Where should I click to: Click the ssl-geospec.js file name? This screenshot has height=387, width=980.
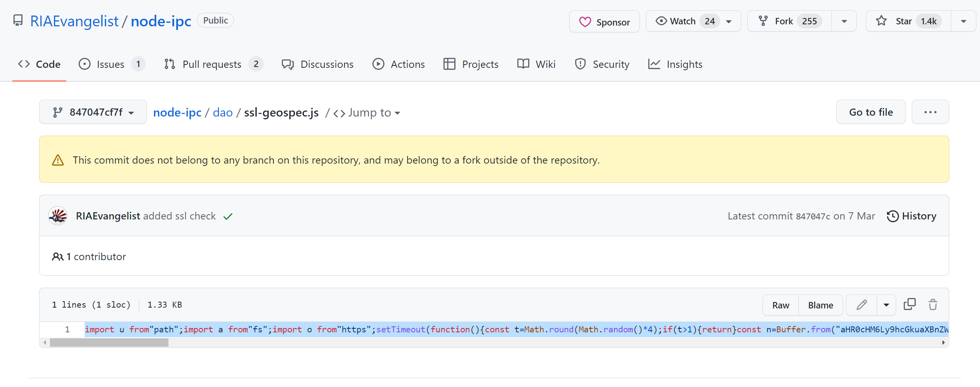click(x=281, y=113)
